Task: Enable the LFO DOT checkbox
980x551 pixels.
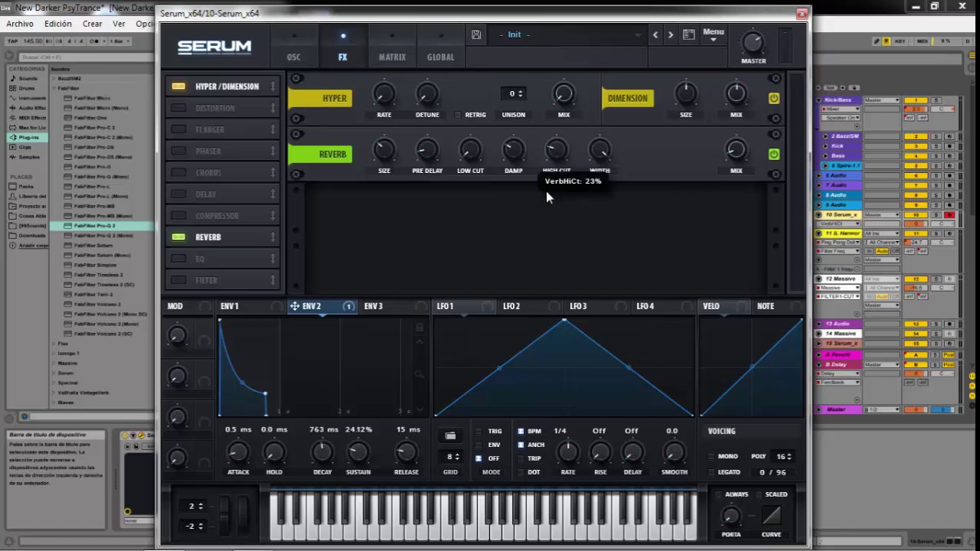Action: coord(521,472)
